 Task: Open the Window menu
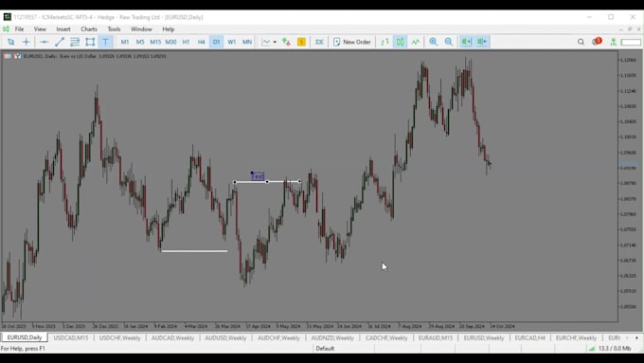141,29
